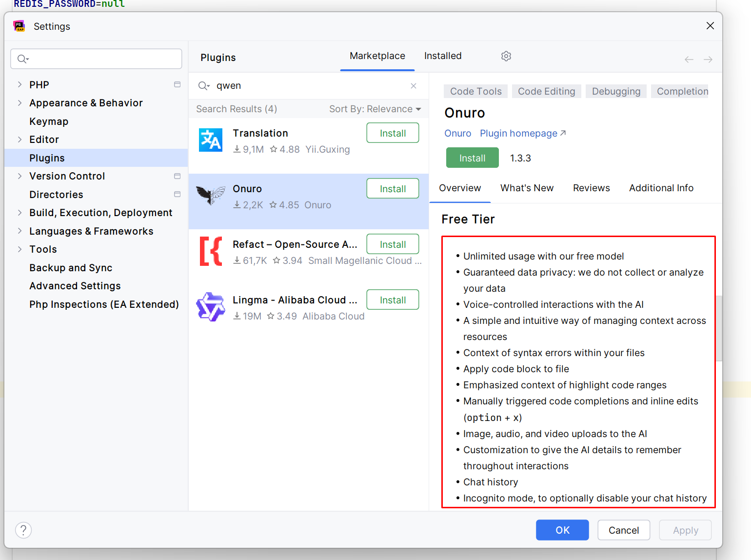Switch to the Installed tab

[x=443, y=56]
